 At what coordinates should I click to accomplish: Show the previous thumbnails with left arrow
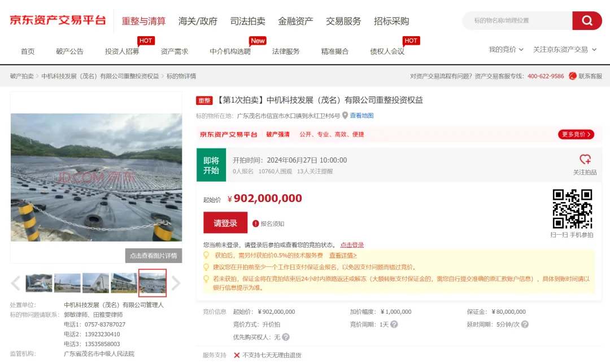(x=16, y=283)
